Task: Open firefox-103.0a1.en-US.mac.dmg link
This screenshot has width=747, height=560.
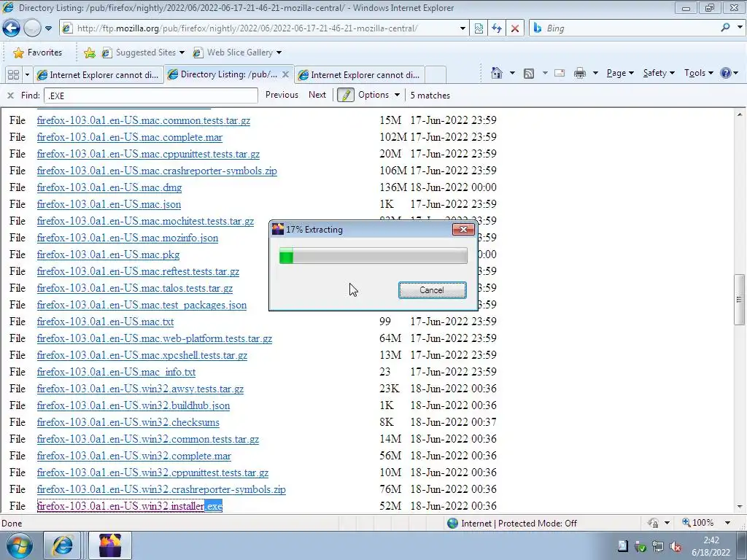Action: 109,187
